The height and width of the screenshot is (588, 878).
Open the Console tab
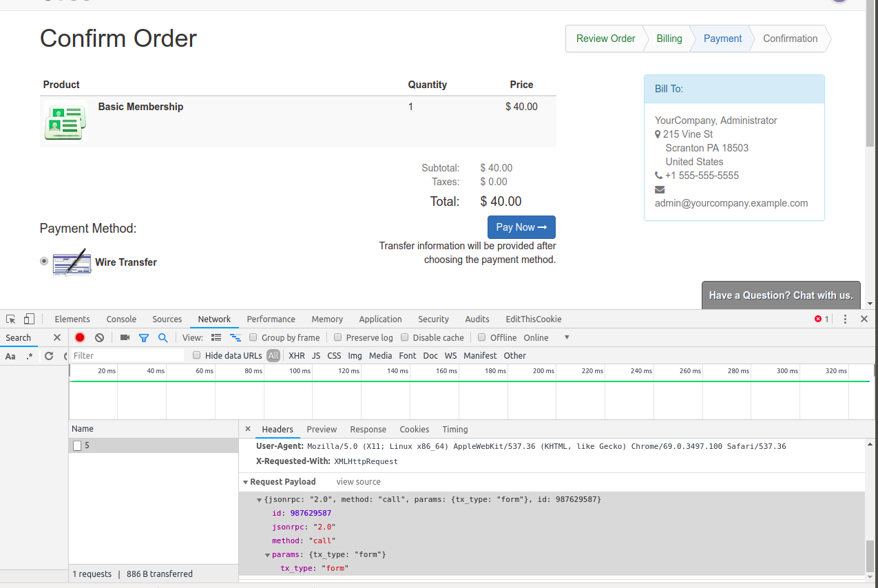[x=121, y=319]
